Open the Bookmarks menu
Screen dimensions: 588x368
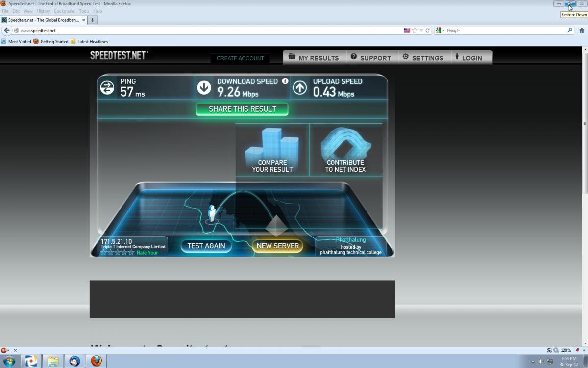tap(65, 11)
